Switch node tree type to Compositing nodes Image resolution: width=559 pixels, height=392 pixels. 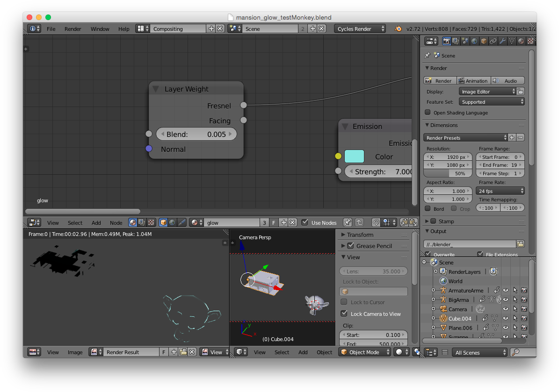142,223
